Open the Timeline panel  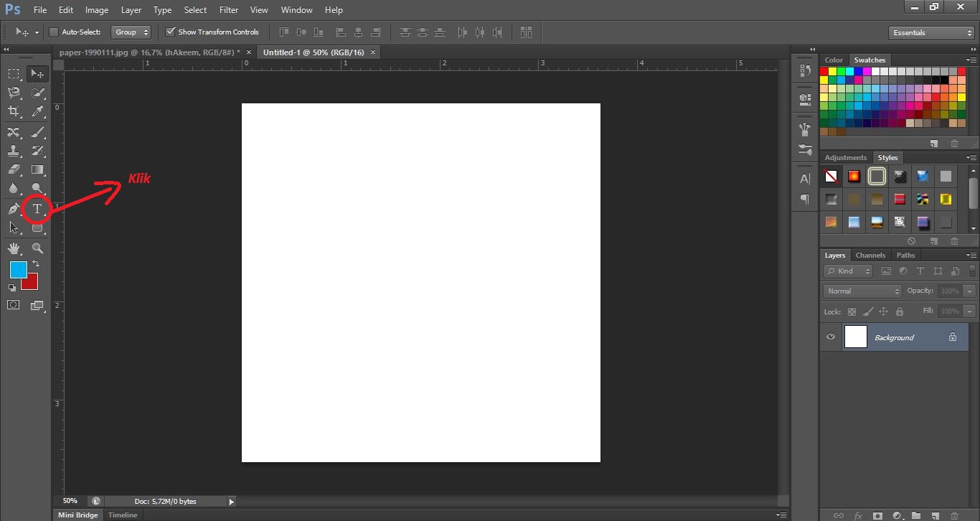(123, 515)
